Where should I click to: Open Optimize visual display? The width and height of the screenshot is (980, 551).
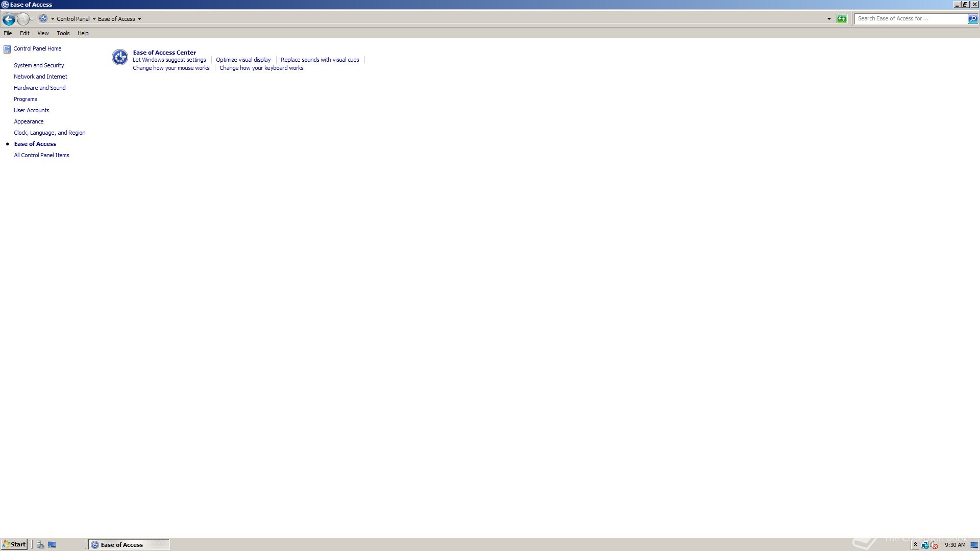tap(243, 60)
